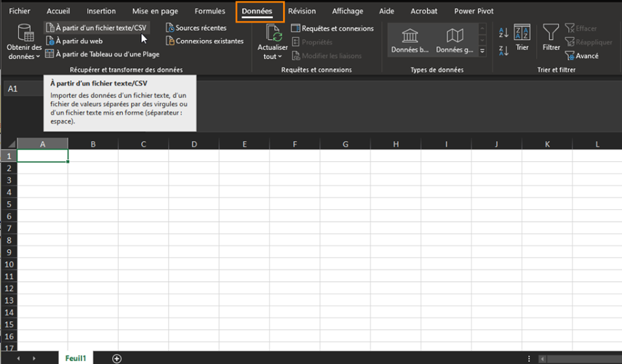Click the Actualiser tout refresh icon

point(273,33)
